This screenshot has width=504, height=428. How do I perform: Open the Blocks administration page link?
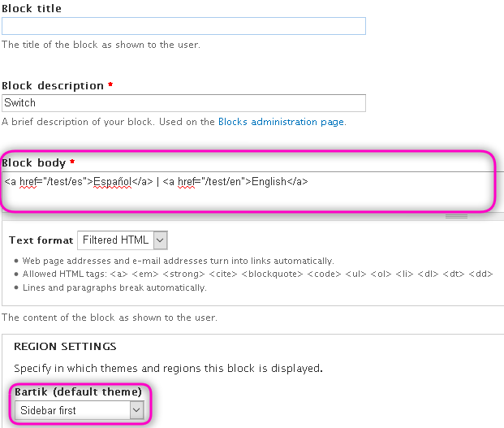click(x=282, y=122)
